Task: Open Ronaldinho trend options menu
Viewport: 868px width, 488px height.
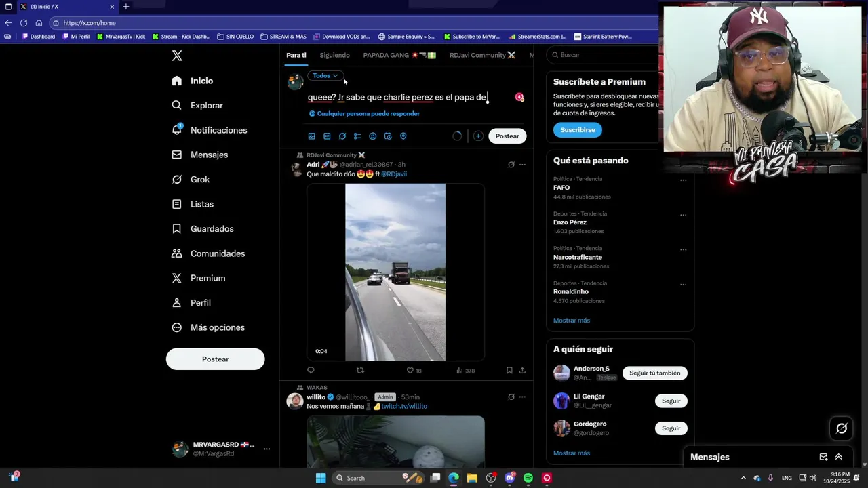Action: [x=683, y=285]
